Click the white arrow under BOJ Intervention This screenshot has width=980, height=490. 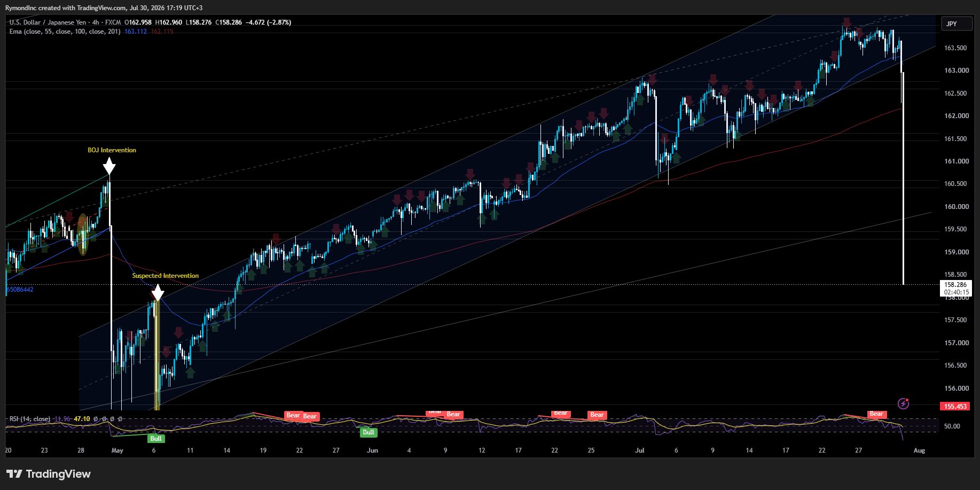tap(109, 166)
